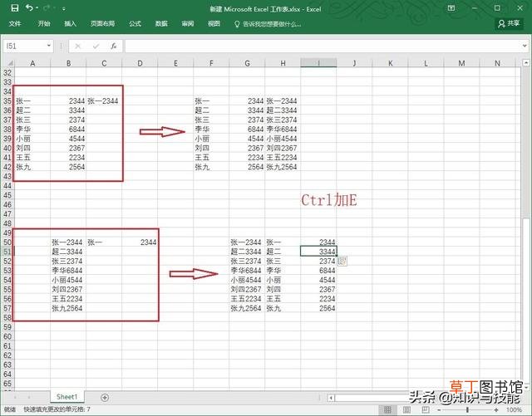Click the New Sheet plus icon
The width and height of the screenshot is (532, 416).
click(105, 398)
